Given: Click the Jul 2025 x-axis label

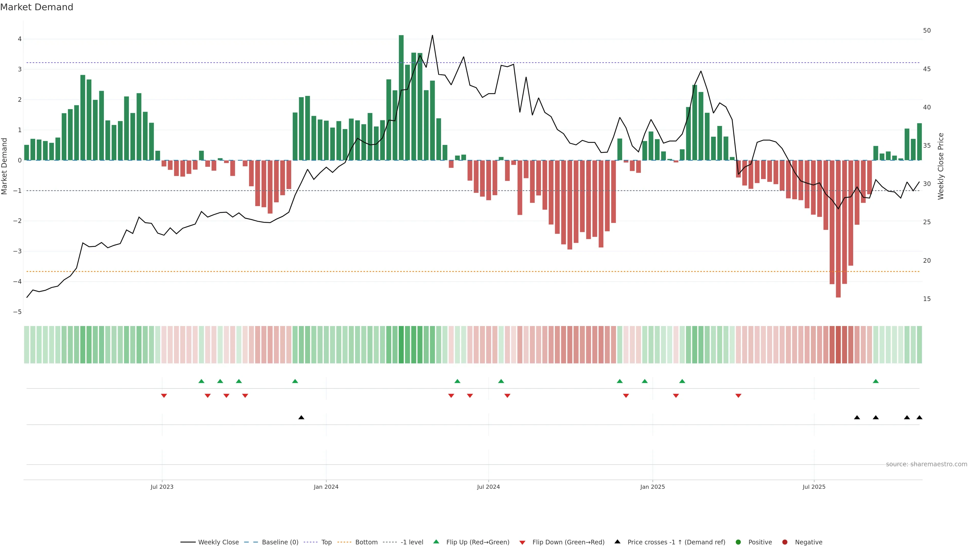Looking at the screenshot, I should [814, 487].
